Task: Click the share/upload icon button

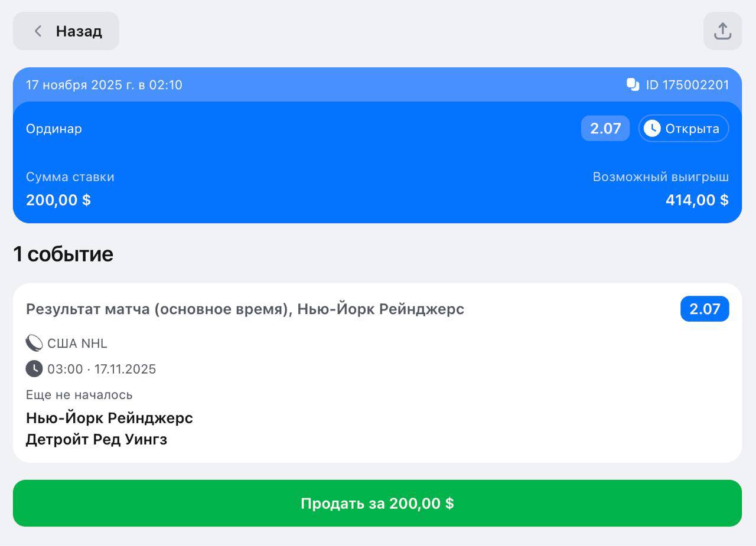Action: (x=722, y=31)
